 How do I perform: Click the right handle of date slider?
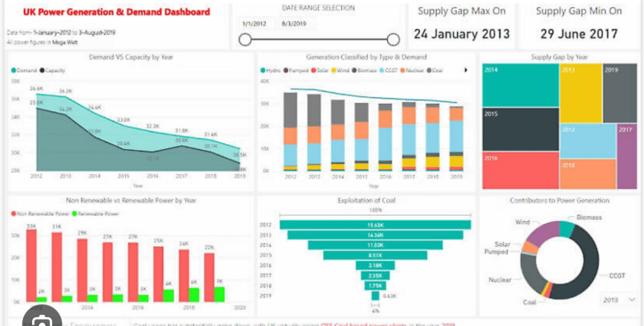point(394,40)
